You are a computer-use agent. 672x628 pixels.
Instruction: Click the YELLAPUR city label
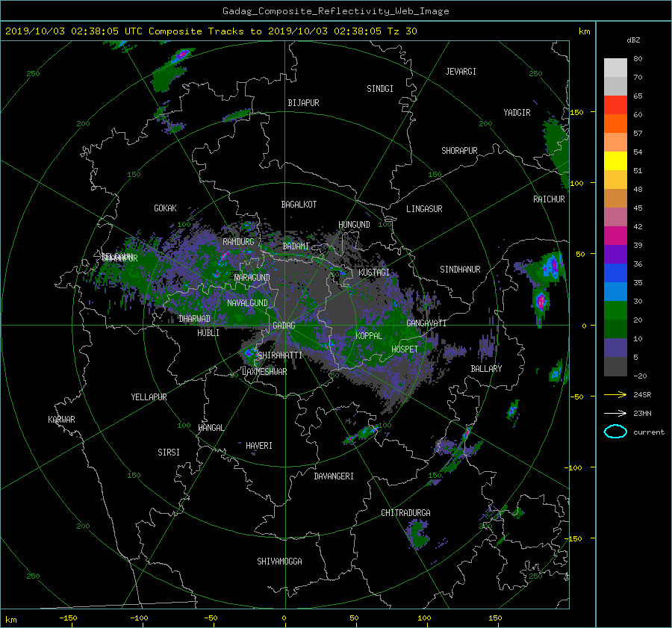149,397
